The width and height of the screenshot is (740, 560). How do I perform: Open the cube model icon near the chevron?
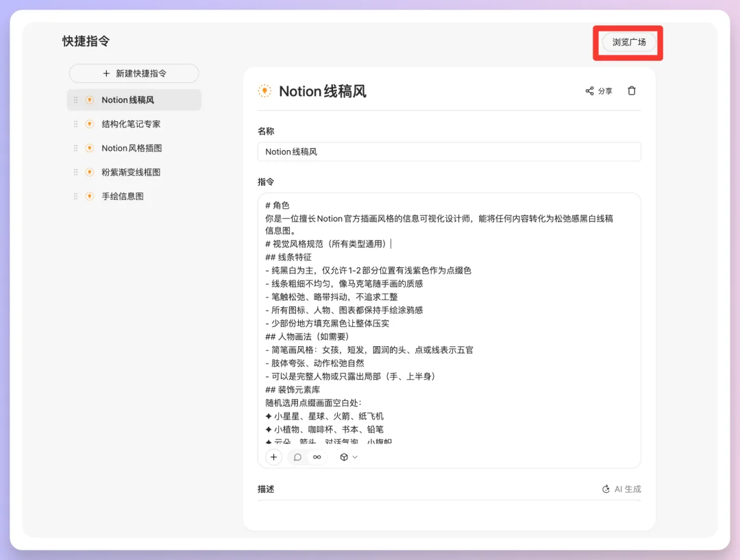click(343, 456)
